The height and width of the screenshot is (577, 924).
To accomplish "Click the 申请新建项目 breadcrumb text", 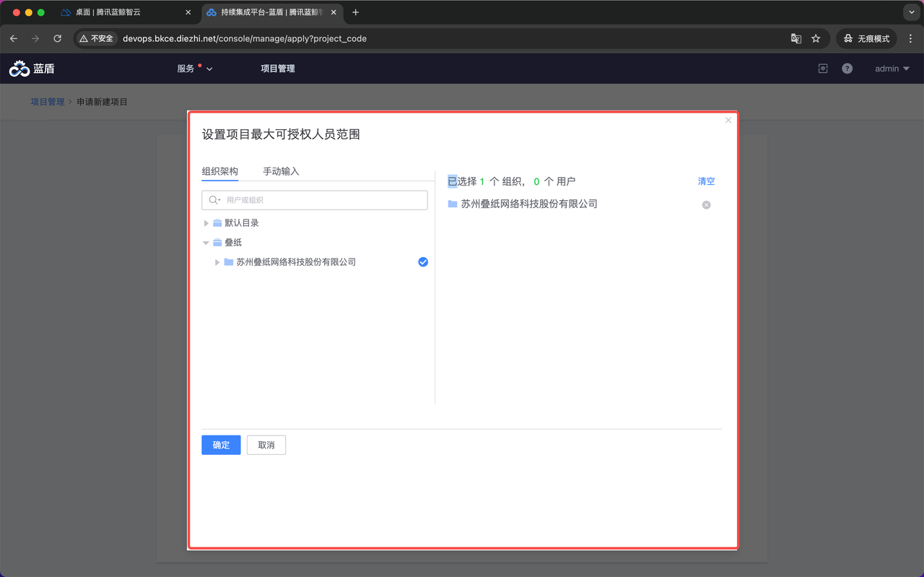I will (103, 102).
